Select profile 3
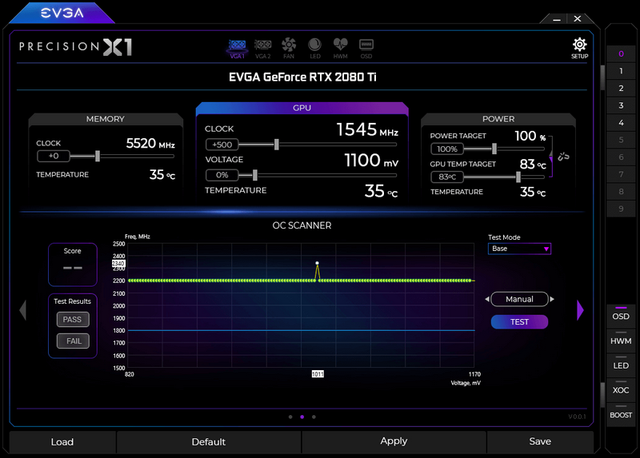The height and width of the screenshot is (458, 640). 621,105
